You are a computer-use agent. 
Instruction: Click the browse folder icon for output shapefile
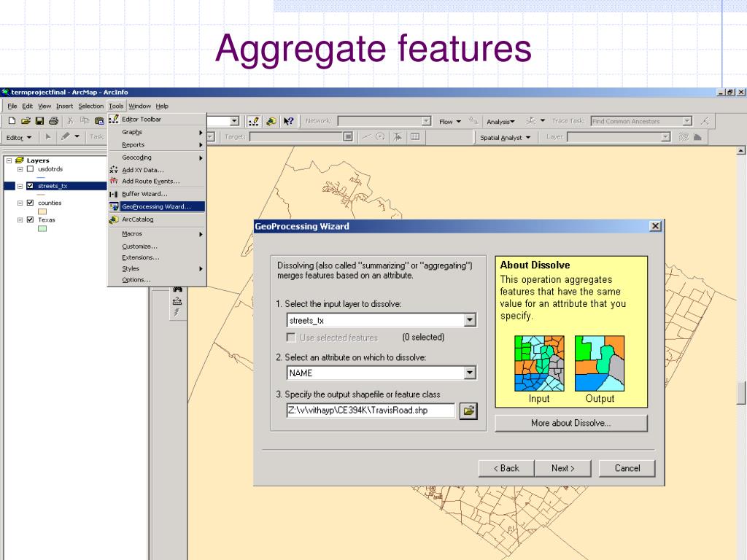[x=469, y=411]
